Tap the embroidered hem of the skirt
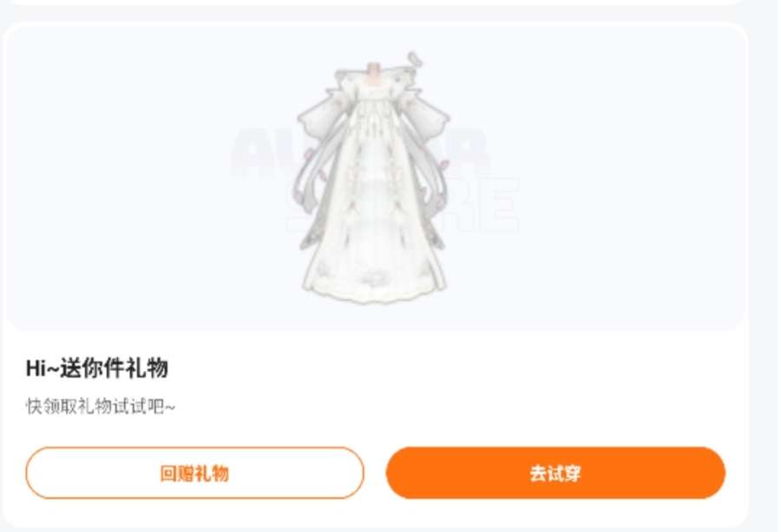 click(375, 283)
